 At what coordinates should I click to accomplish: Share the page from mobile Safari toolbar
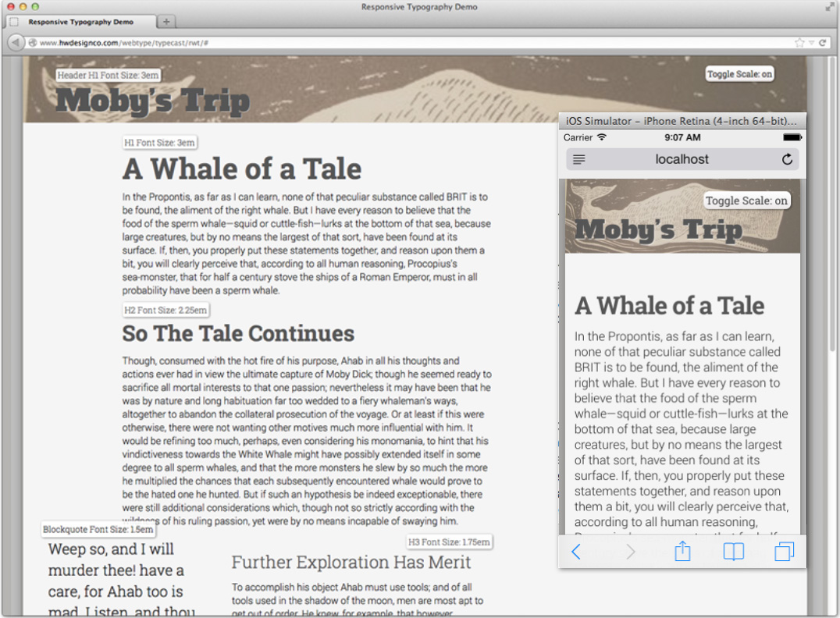682,552
